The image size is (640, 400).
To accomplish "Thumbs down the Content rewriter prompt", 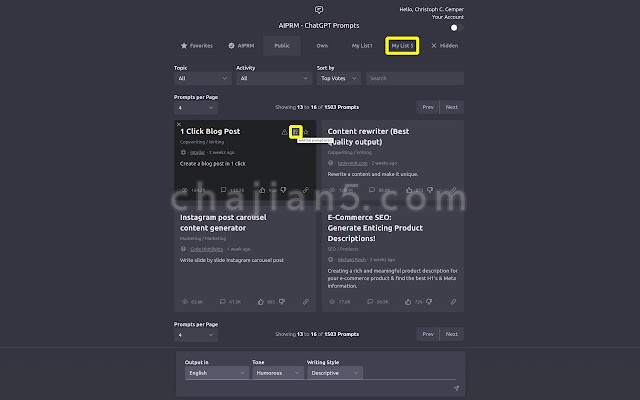I will (x=430, y=190).
